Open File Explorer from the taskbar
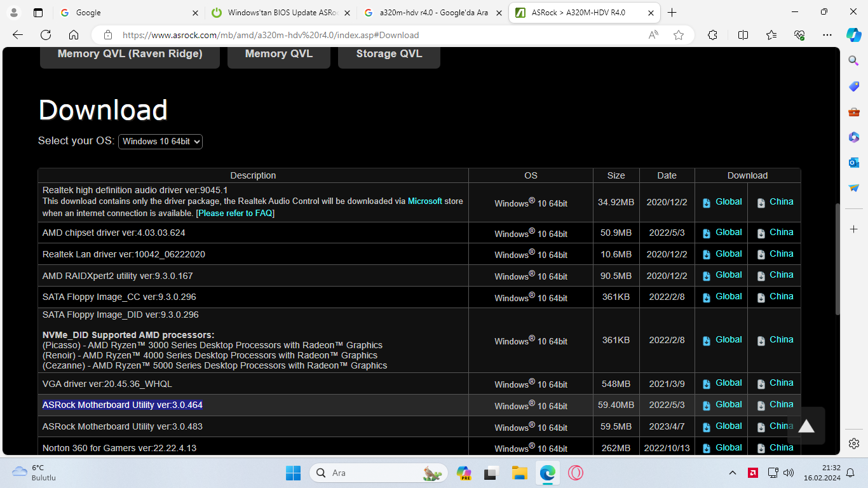 (519, 473)
